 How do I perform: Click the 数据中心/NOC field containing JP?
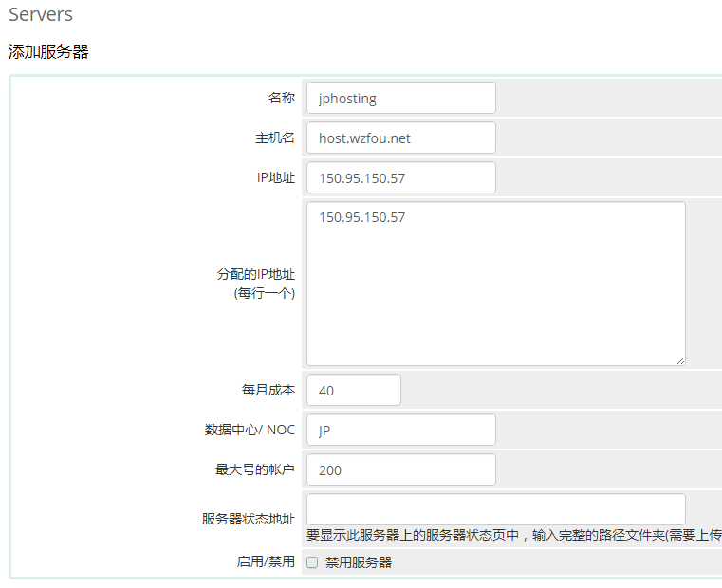[400, 430]
